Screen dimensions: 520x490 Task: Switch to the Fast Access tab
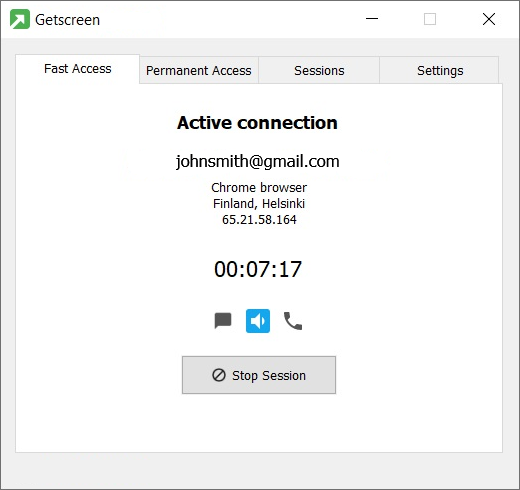(x=78, y=69)
